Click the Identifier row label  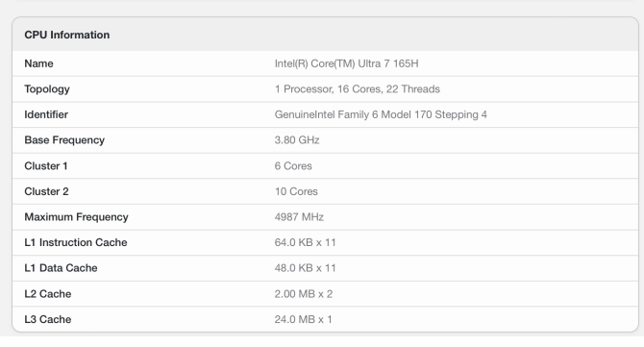pos(46,114)
